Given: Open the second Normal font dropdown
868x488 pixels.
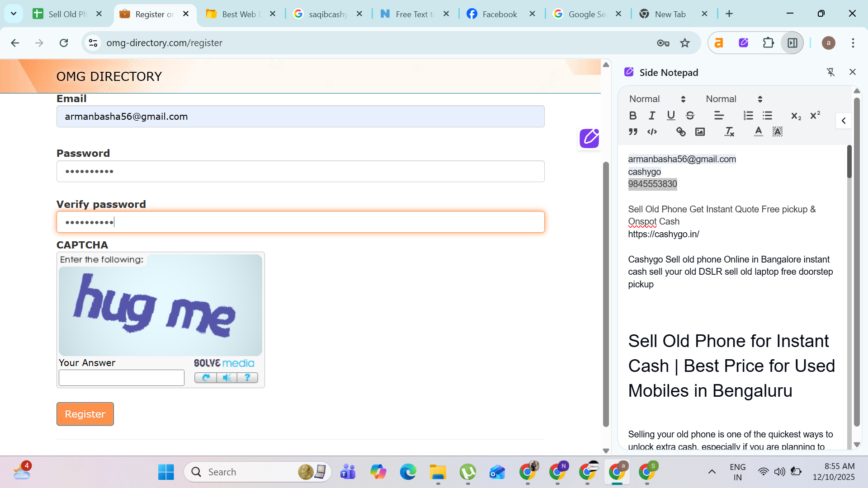Looking at the screenshot, I should tap(734, 99).
